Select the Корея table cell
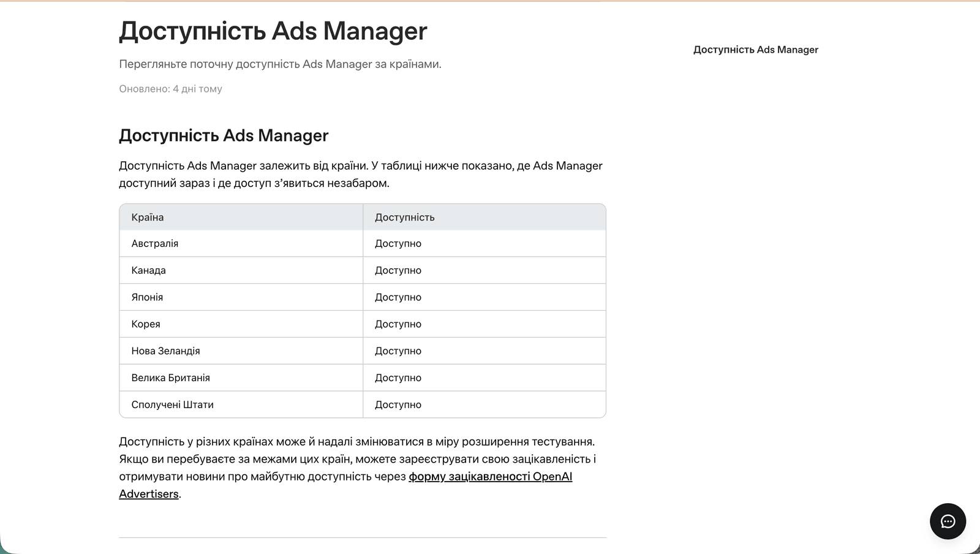 pyautogui.click(x=241, y=324)
